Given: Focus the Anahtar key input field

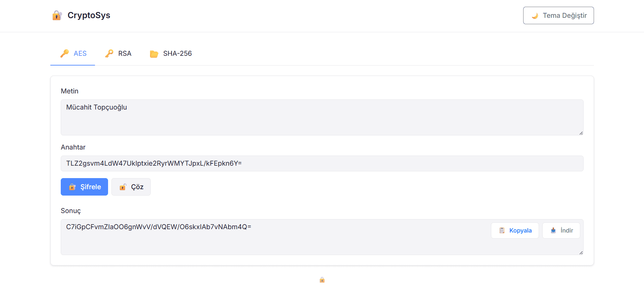Looking at the screenshot, I should (x=322, y=163).
